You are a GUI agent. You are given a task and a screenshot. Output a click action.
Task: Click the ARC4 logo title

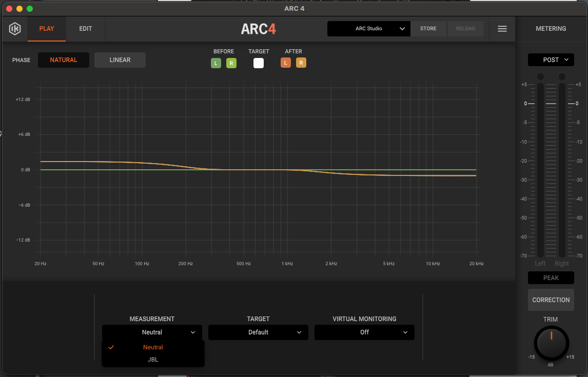pos(259,29)
